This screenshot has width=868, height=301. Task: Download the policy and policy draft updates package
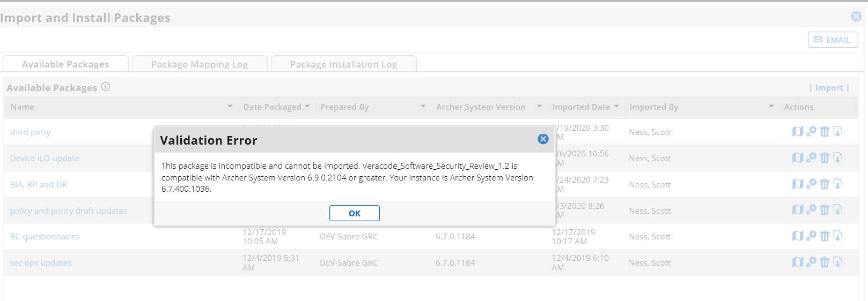pos(837,210)
